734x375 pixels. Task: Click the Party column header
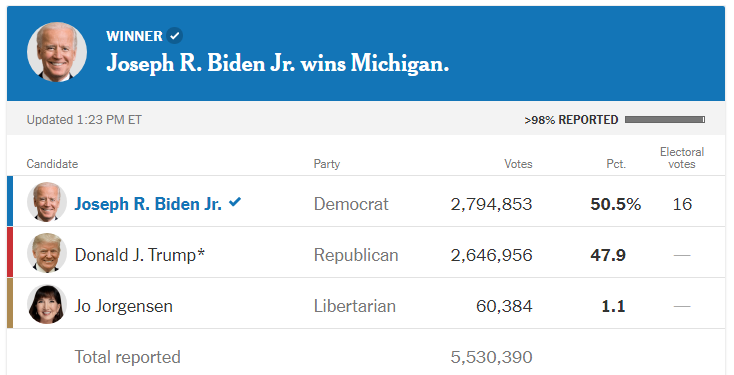[327, 164]
